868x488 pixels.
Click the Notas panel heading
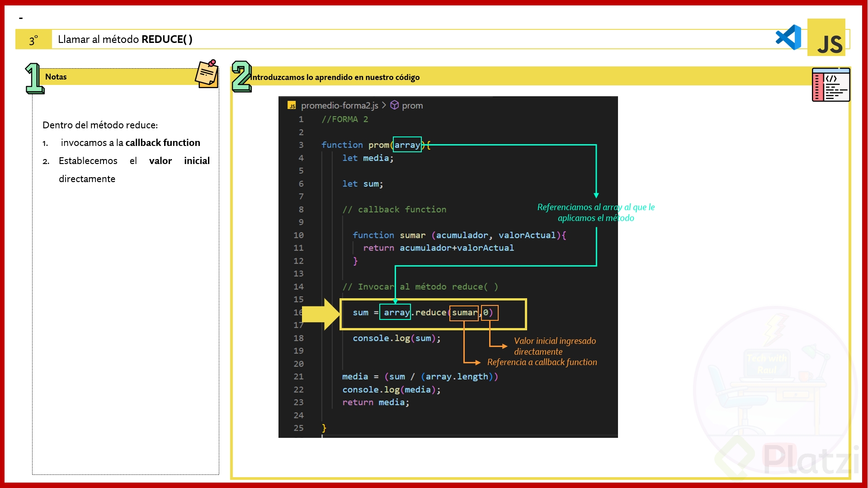(x=56, y=77)
